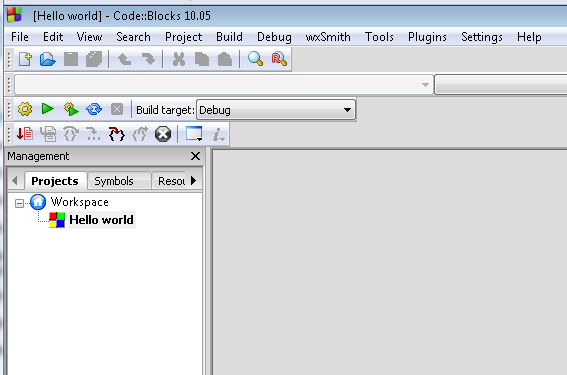Viewport: 567px width, 375px height.
Task: Open the Build target Debug dropdown
Action: point(276,110)
